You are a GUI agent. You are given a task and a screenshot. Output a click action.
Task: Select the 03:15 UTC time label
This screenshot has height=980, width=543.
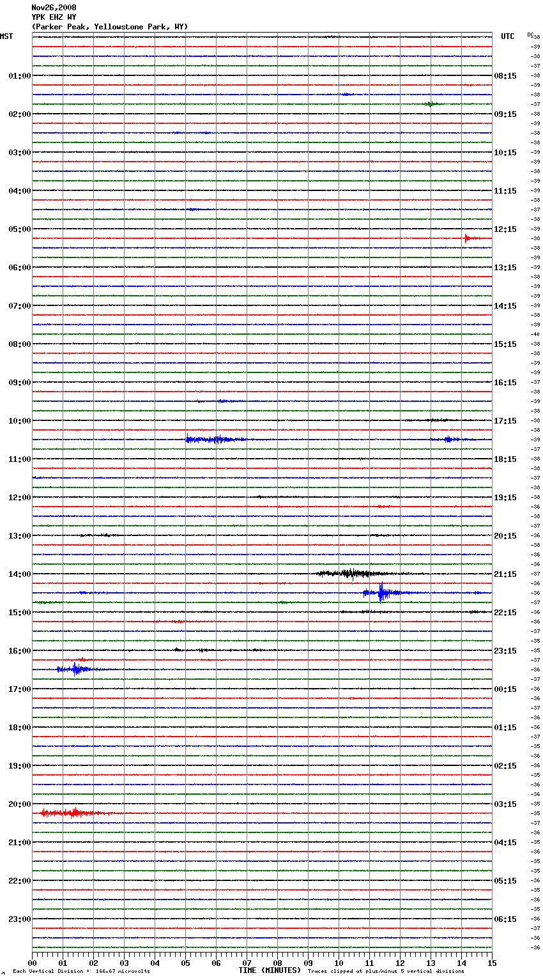pyautogui.click(x=505, y=804)
